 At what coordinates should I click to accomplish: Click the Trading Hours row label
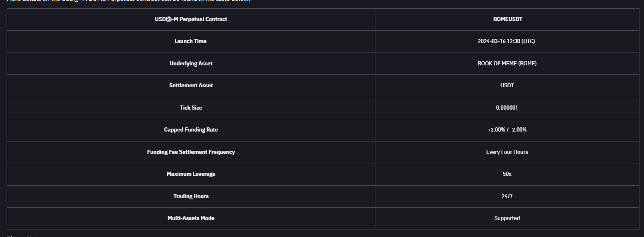(x=191, y=196)
